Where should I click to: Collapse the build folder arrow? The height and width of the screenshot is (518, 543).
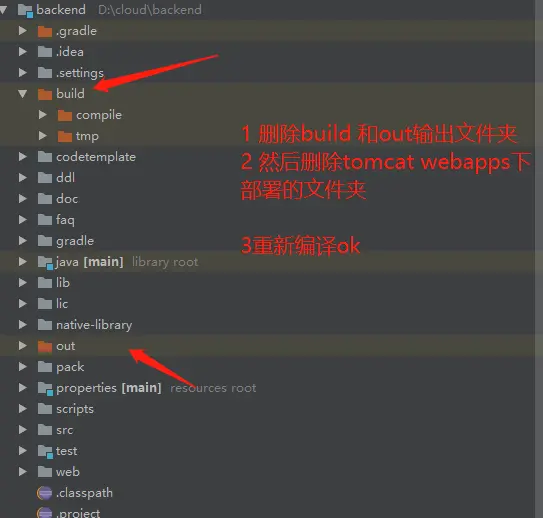point(23,94)
